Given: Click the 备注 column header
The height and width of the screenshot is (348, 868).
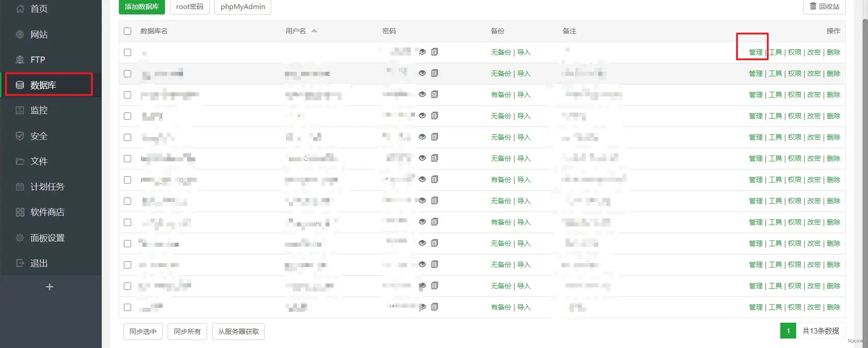Looking at the screenshot, I should click(x=569, y=31).
